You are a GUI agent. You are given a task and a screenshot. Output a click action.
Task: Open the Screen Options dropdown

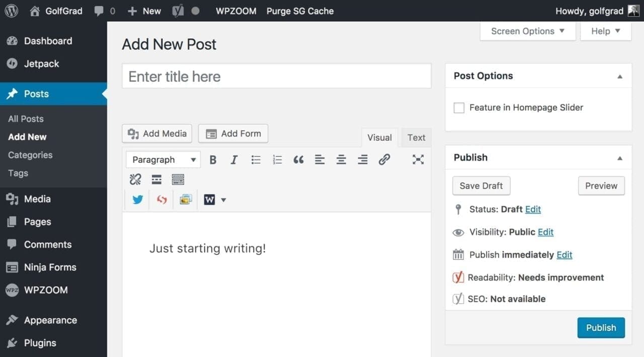[527, 31]
